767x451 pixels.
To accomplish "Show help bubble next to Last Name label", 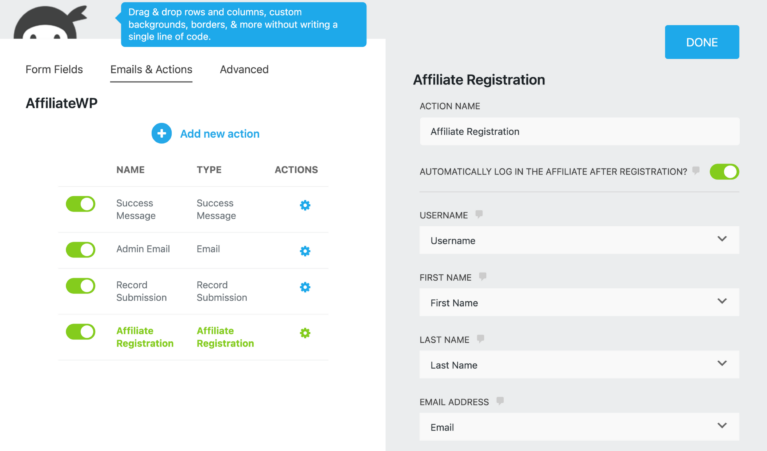I will (480, 338).
